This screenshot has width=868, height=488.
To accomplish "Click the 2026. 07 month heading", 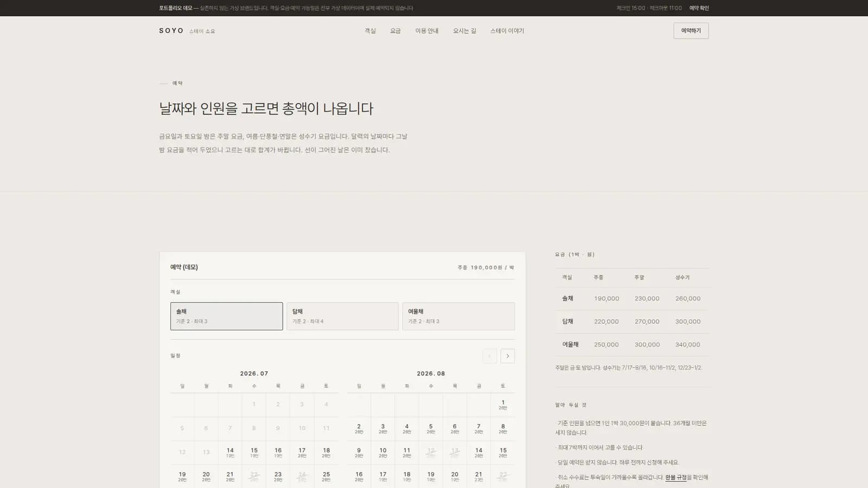I will pos(254,374).
